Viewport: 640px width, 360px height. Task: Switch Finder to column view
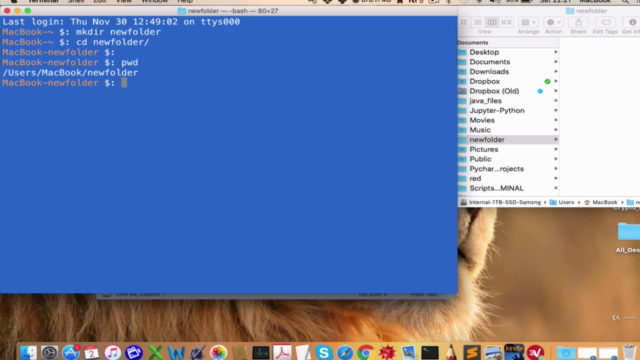492,22
